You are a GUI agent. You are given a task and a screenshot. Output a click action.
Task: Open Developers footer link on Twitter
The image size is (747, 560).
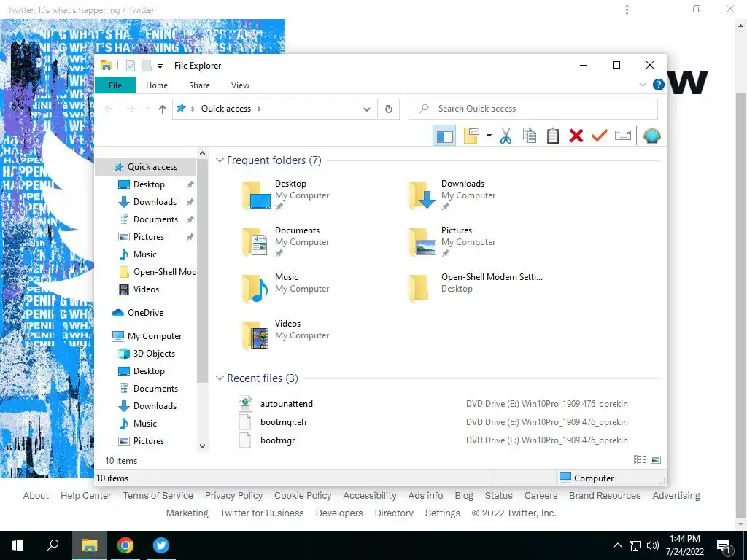click(x=339, y=513)
